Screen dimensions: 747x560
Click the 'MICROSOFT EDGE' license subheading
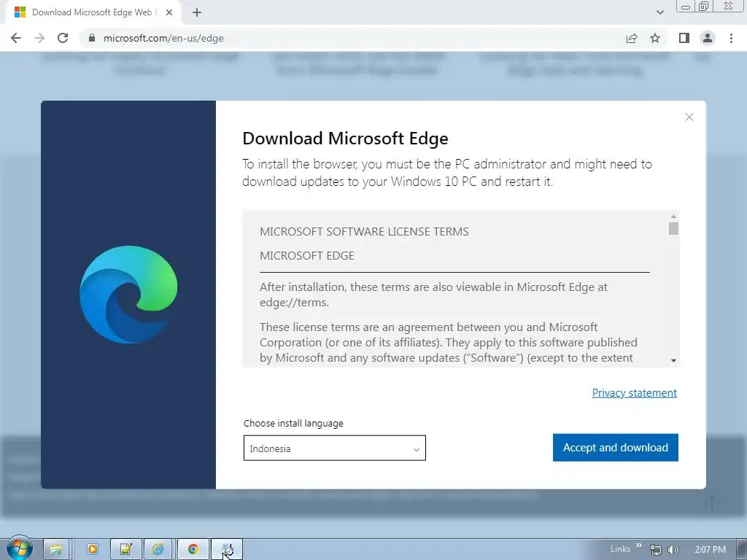[x=307, y=256]
